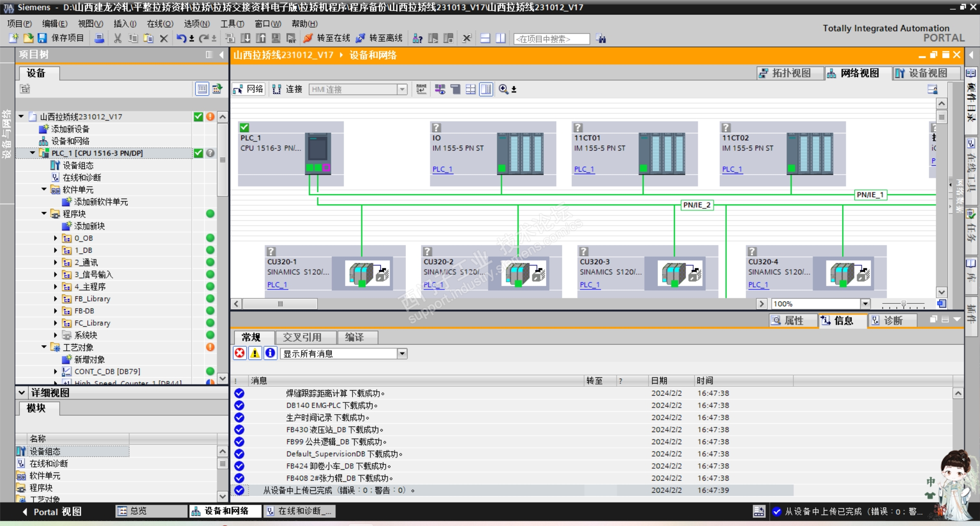Toggle 网络 networking mode button
This screenshot has width=980, height=526.
tap(248, 89)
